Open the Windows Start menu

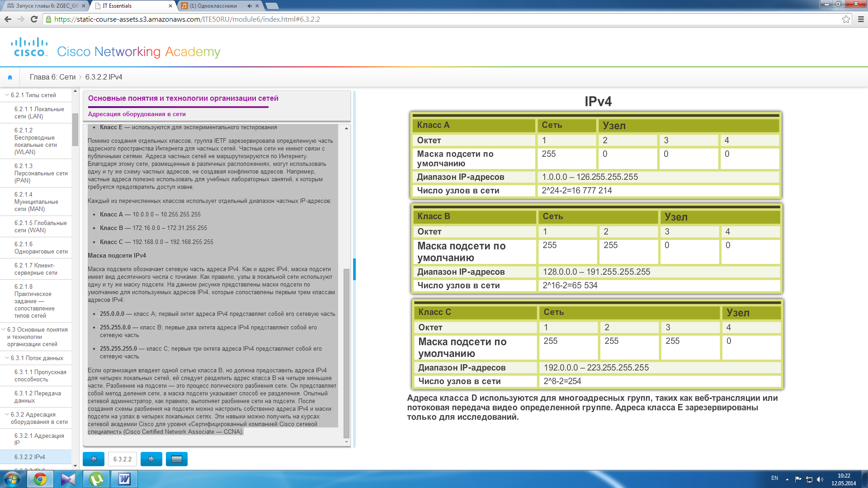click(12, 479)
